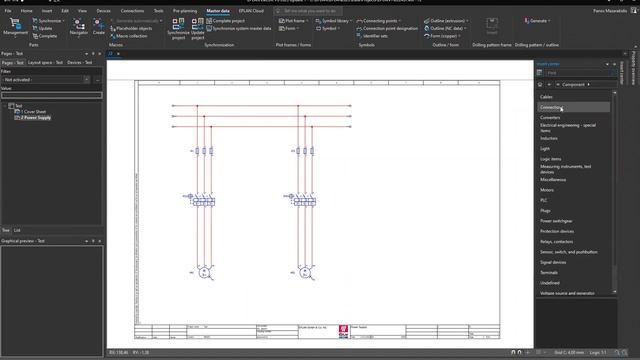Open the Connecting points dropdown
Screen dimensions: 640x360
400,20
